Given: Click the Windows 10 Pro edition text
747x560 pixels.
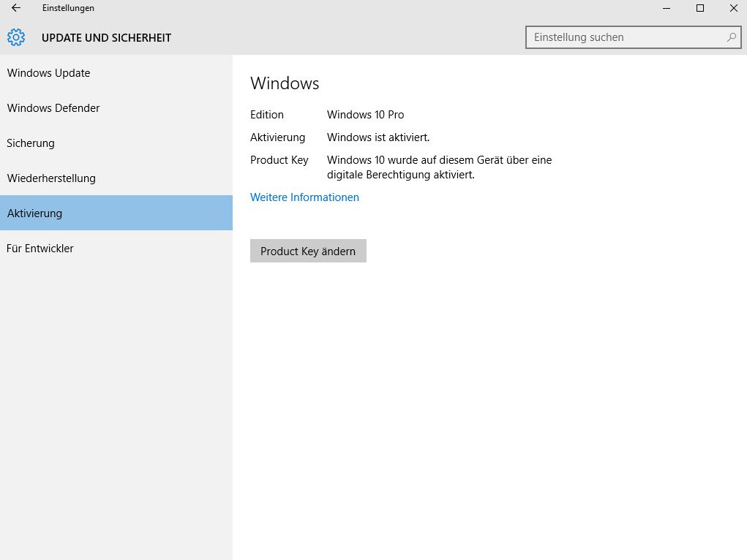Looking at the screenshot, I should click(x=365, y=115).
